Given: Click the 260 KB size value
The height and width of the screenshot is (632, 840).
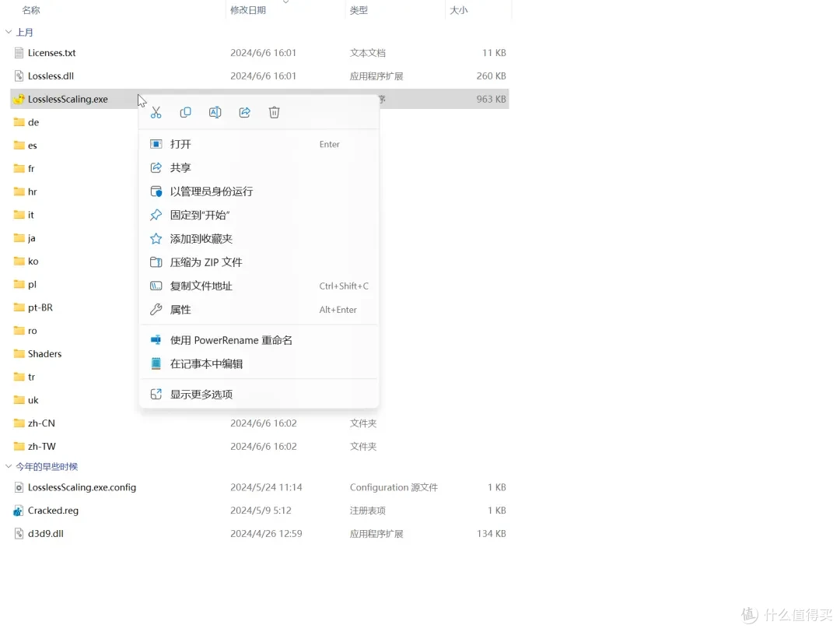Looking at the screenshot, I should pos(492,75).
